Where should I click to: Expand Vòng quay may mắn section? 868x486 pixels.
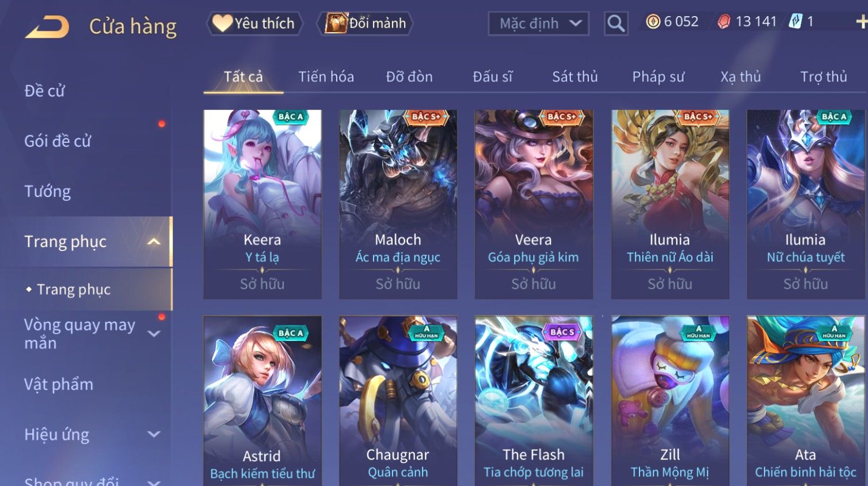[x=154, y=333]
